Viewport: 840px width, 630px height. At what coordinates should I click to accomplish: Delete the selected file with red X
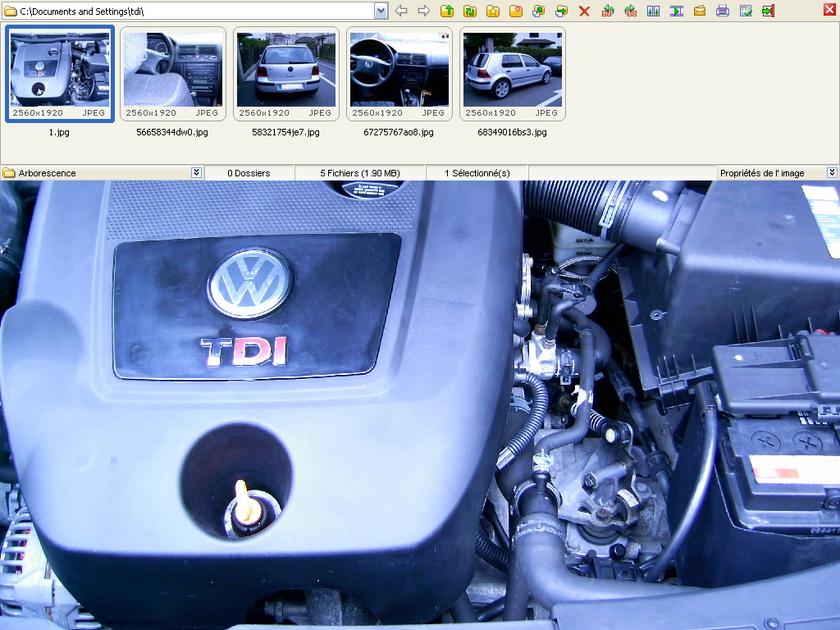584,11
